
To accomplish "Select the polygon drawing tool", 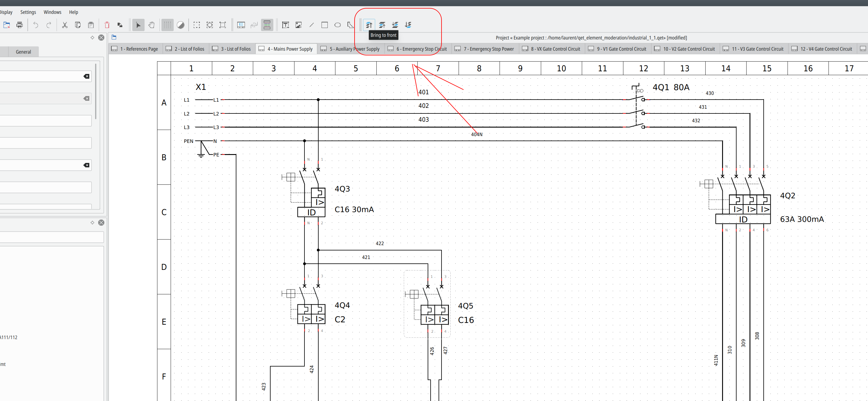I will click(x=350, y=25).
